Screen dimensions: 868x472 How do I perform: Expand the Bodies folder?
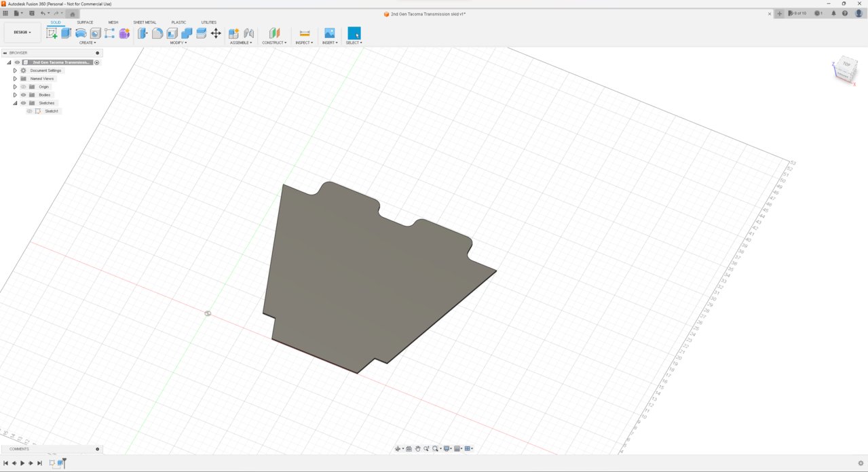pyautogui.click(x=15, y=95)
